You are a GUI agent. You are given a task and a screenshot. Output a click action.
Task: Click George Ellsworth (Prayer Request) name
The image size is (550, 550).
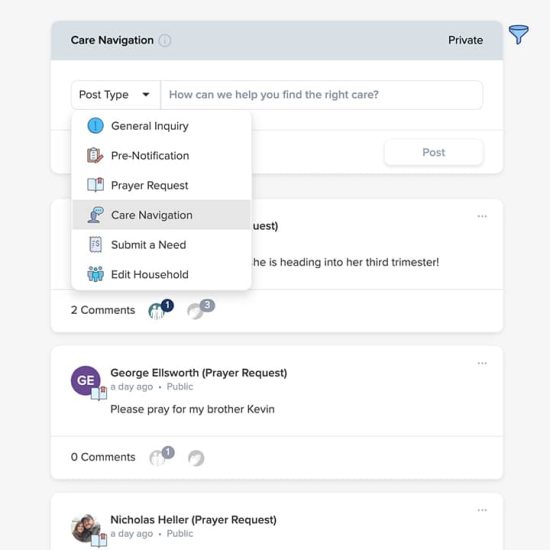tap(199, 373)
